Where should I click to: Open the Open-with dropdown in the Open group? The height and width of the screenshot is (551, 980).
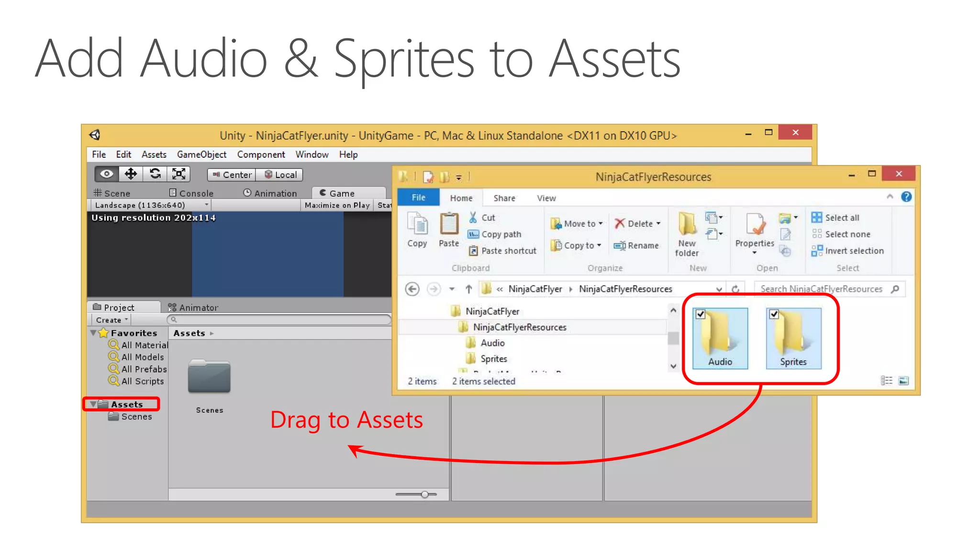(788, 219)
